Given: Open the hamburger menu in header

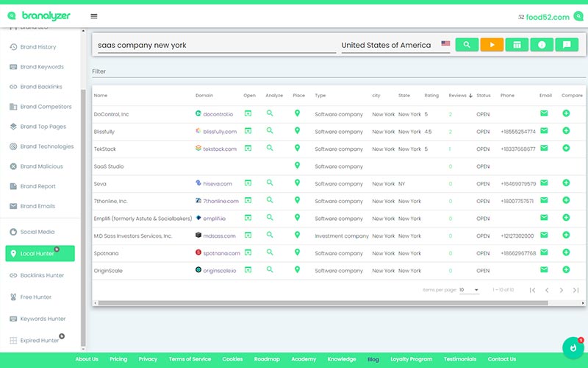Looking at the screenshot, I should tap(94, 16).
